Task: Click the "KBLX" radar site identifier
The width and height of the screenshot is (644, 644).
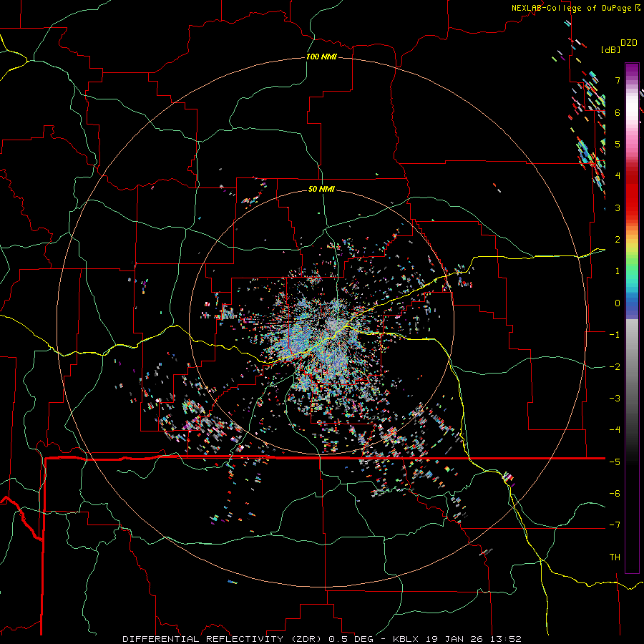Action: (x=406, y=639)
